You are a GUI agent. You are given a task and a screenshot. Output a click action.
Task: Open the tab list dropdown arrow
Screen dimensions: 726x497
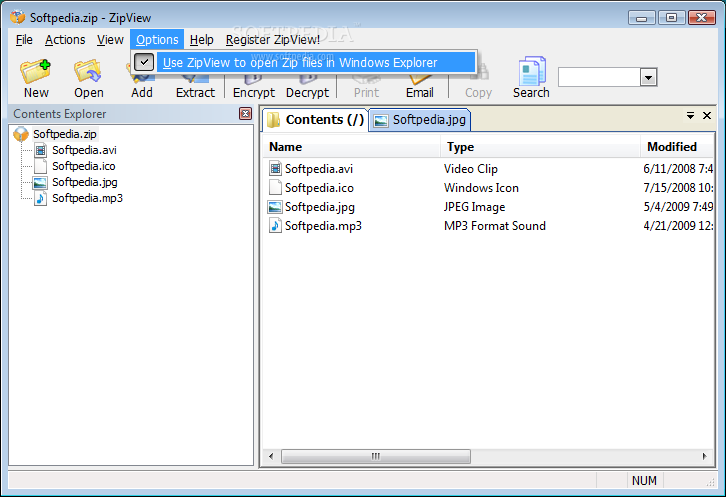690,115
